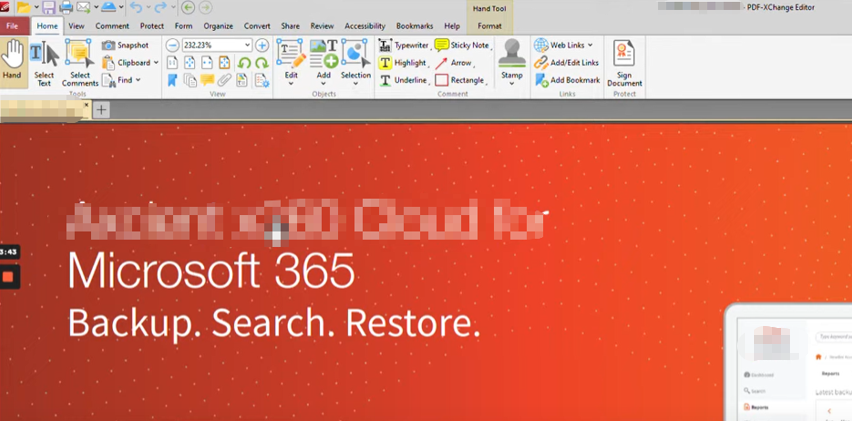Image resolution: width=852 pixels, height=421 pixels.
Task: Set Fit Visible view
Action: [224, 62]
